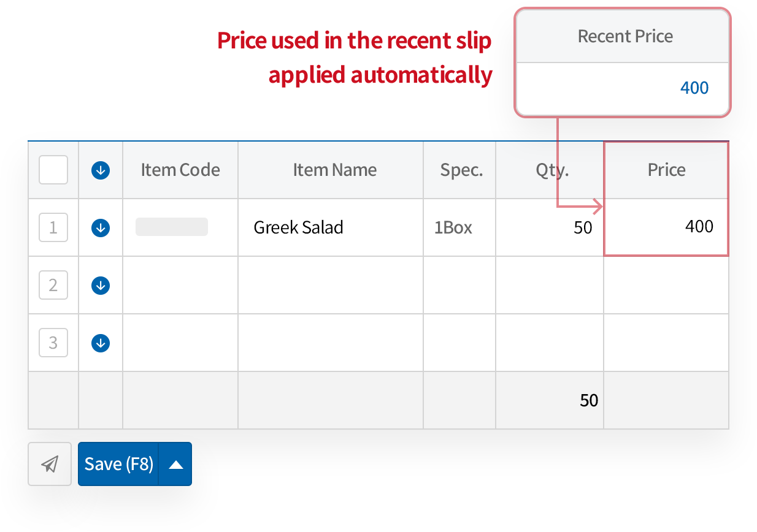Viewport: 757px width, 532px height.
Task: Toggle selection of the empty second row
Action: [53, 285]
